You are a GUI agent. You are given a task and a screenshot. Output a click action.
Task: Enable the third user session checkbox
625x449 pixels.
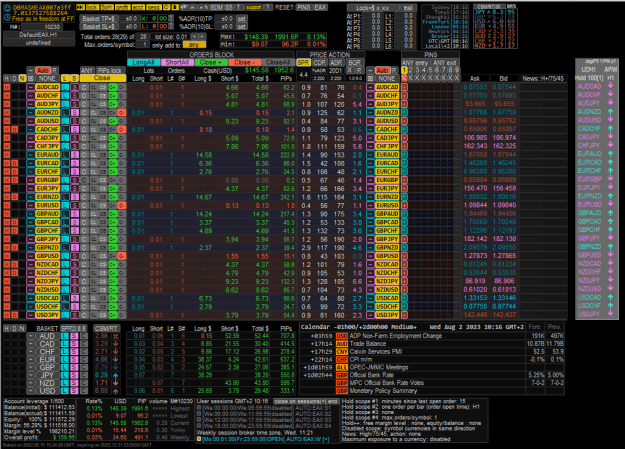(199, 420)
